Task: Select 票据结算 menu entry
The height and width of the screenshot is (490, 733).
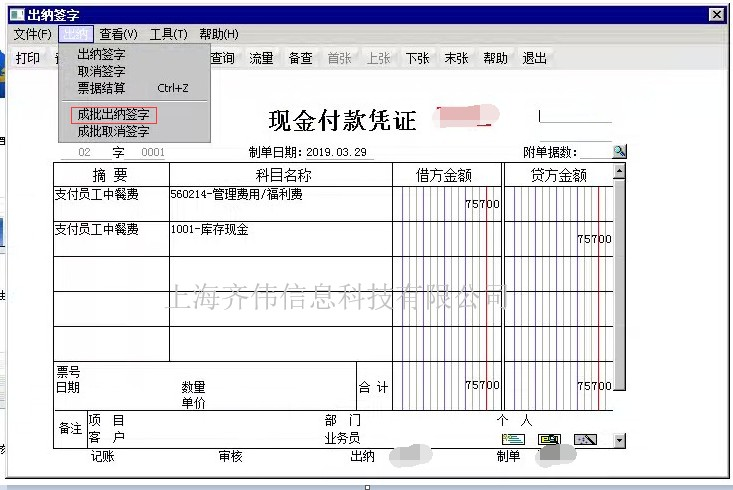Action: click(x=101, y=88)
